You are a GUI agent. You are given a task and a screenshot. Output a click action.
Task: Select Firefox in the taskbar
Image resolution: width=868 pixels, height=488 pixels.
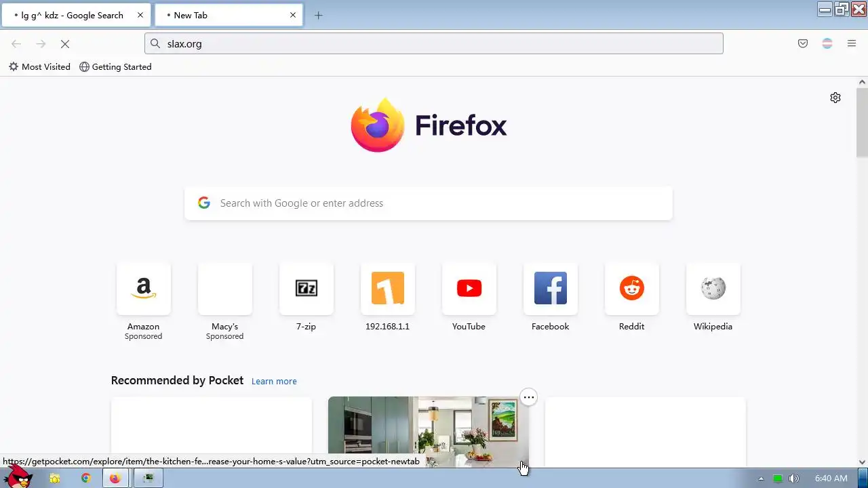[115, 478]
